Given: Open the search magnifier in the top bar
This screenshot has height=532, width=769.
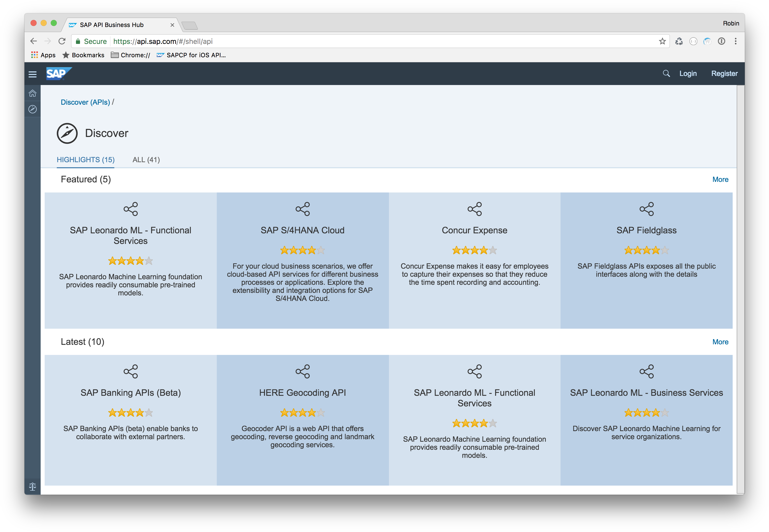Looking at the screenshot, I should pyautogui.click(x=666, y=73).
